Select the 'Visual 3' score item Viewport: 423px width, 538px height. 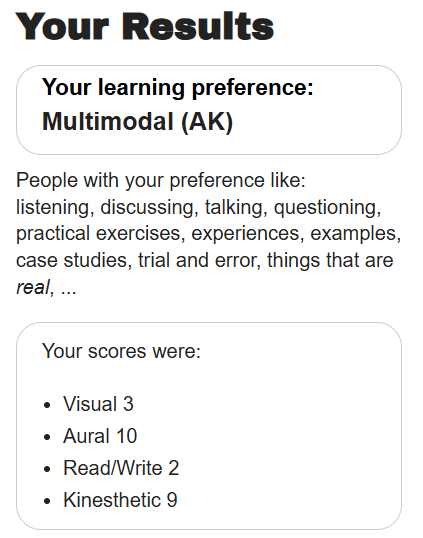98,404
